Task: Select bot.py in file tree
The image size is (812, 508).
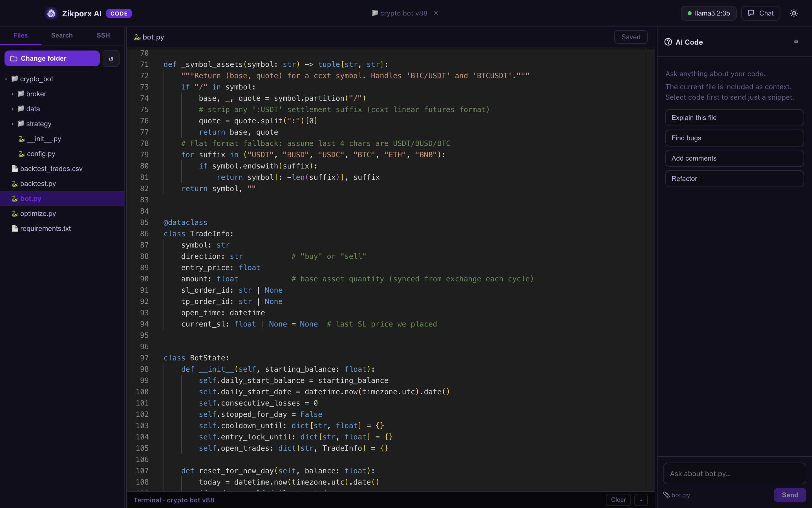Action: click(x=62, y=199)
